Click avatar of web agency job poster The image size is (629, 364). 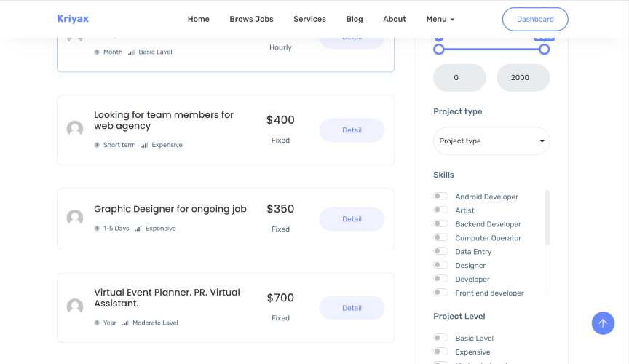pyautogui.click(x=74, y=129)
